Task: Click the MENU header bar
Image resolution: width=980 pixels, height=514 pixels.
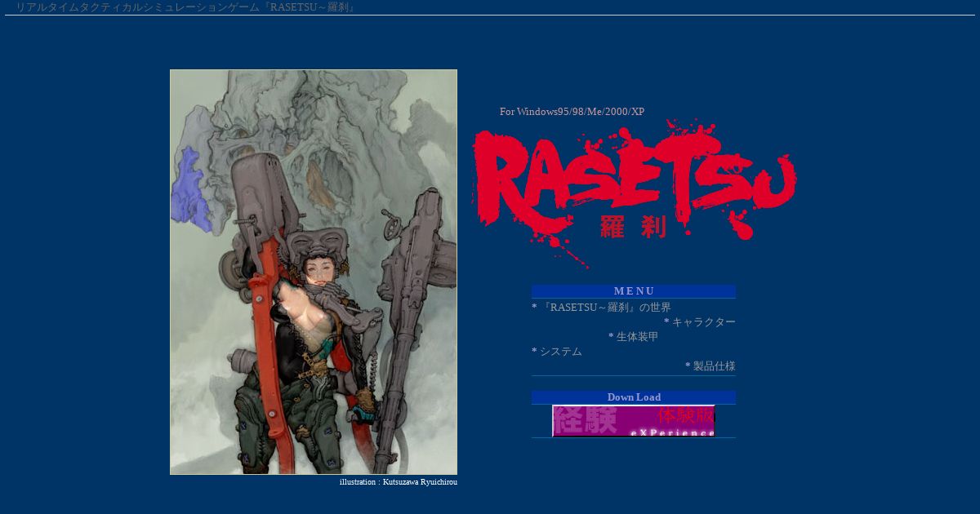Action: 634,291
